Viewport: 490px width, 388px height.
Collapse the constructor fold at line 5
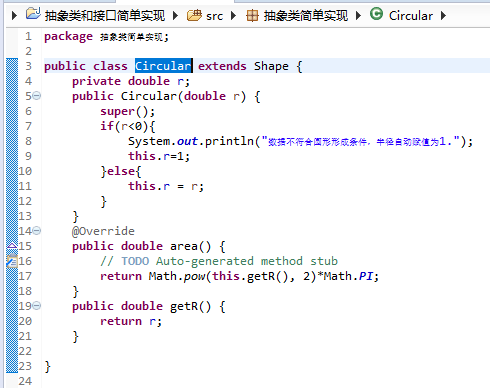pyautogui.click(x=37, y=96)
